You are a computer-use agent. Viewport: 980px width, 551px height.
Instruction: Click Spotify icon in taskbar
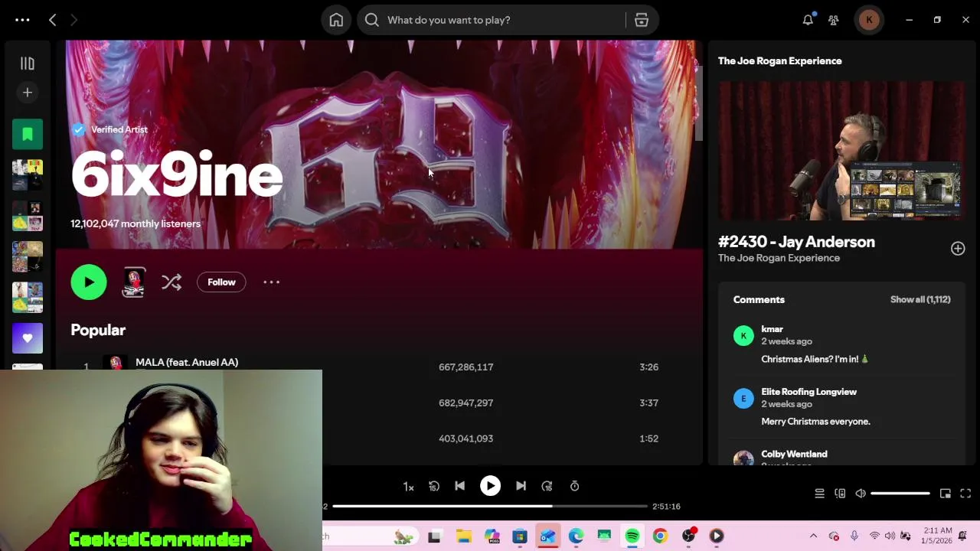[632, 536]
